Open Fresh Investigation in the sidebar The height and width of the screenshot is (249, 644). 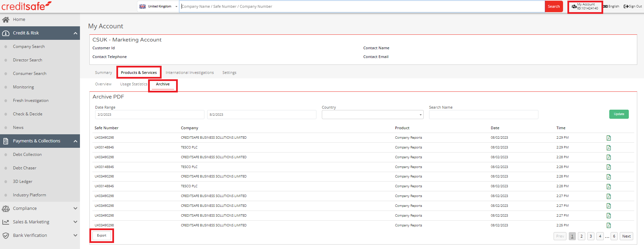coord(31,101)
